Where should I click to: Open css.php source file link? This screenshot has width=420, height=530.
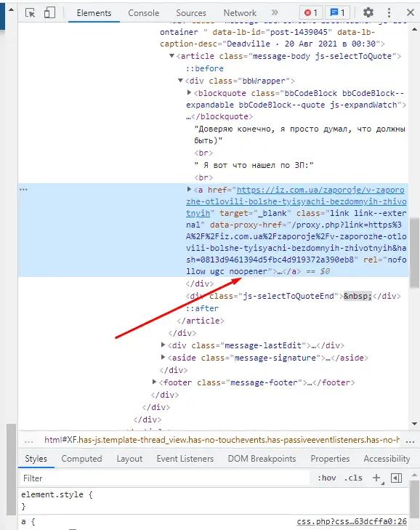coord(352,521)
